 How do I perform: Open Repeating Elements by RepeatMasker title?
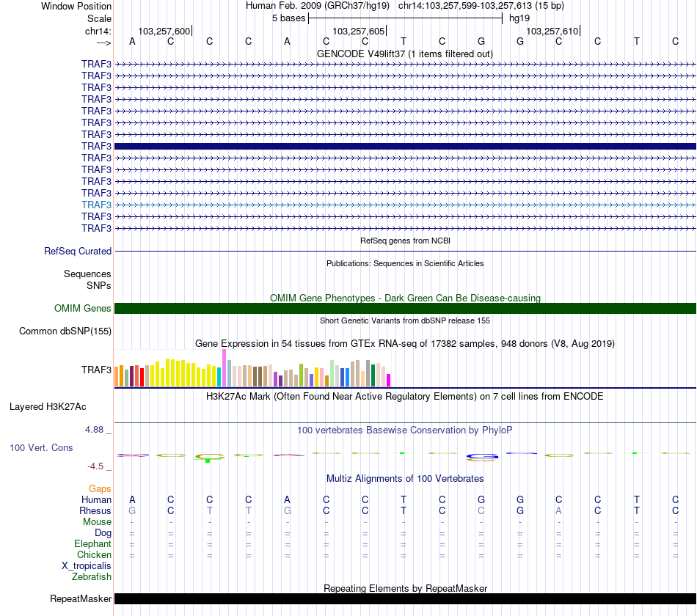coord(405,588)
